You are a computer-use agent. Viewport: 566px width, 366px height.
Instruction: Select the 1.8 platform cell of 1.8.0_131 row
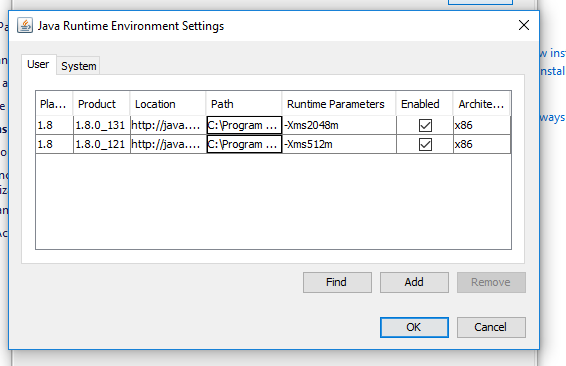(55, 125)
